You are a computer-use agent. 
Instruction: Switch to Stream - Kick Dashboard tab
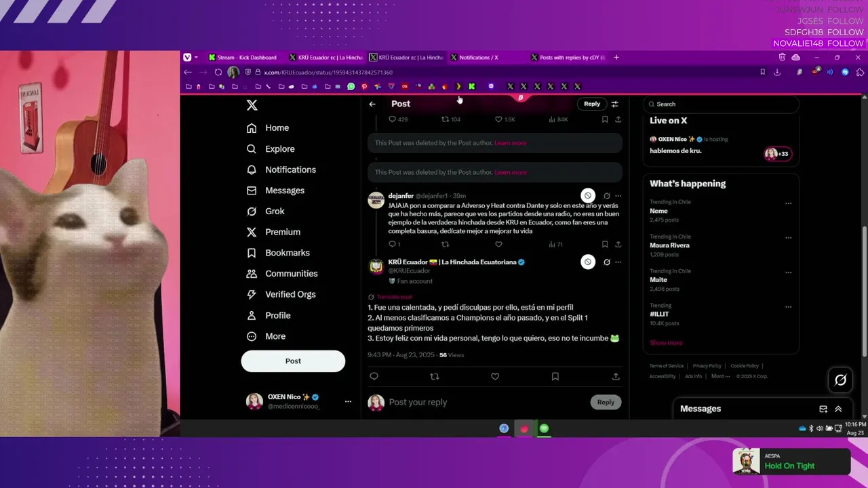point(245,58)
